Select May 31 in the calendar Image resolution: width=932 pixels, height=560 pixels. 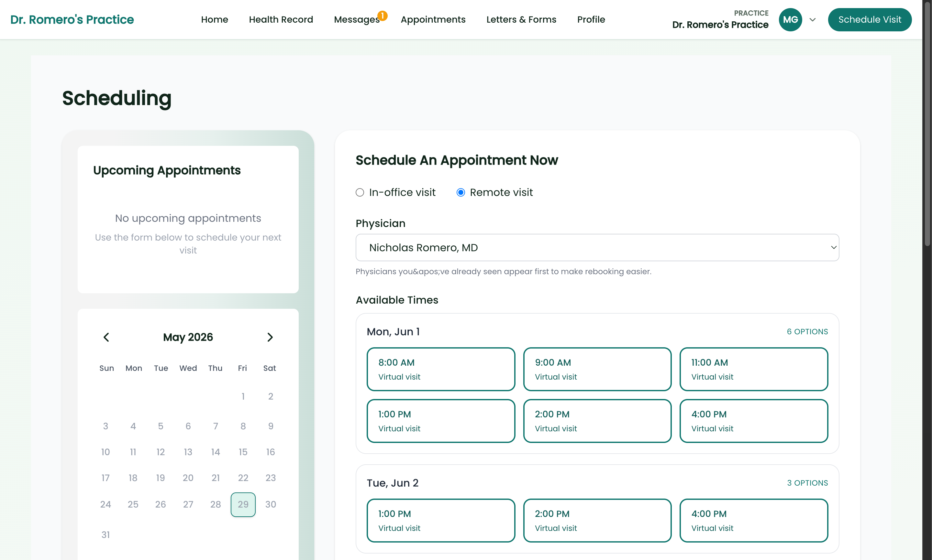tap(105, 535)
